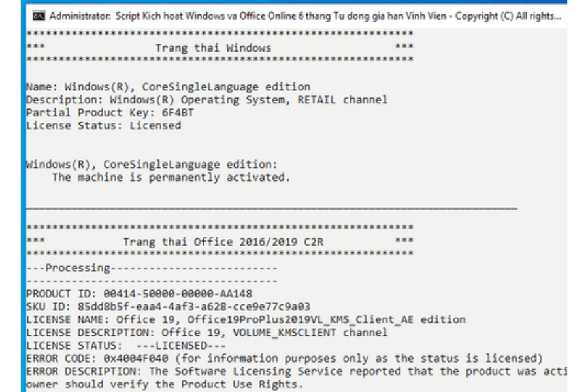Click the SKU ID value line

(168, 306)
